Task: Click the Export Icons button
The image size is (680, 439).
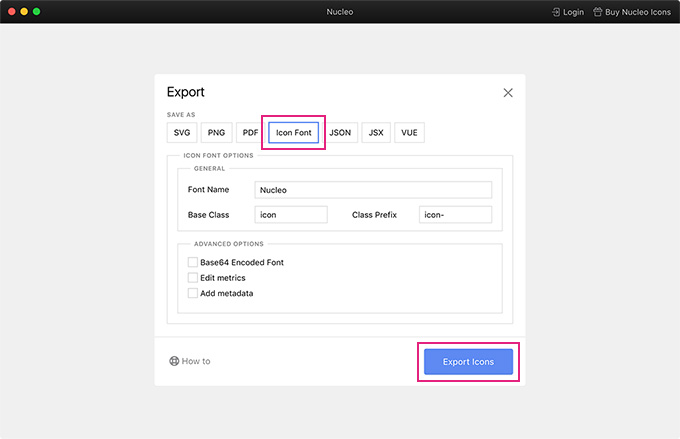Action: click(x=468, y=362)
